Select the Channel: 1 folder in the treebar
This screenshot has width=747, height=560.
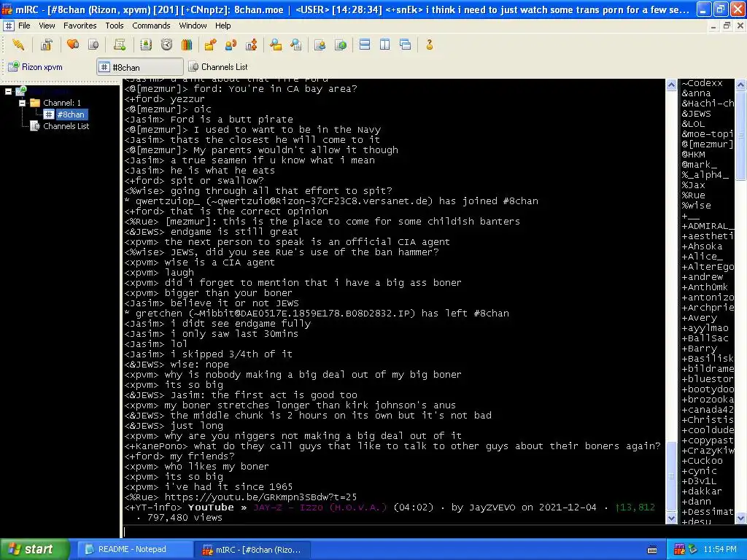point(62,103)
